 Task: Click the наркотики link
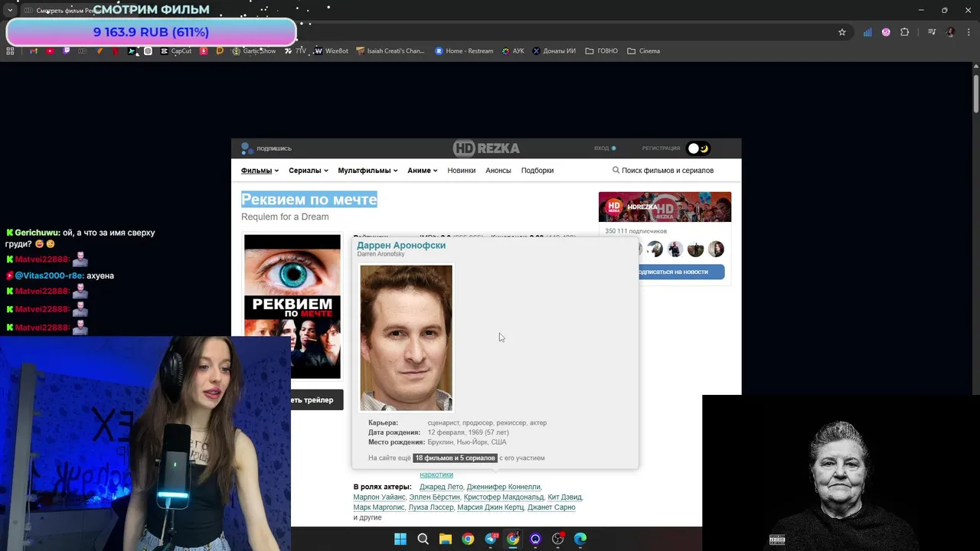(436, 474)
